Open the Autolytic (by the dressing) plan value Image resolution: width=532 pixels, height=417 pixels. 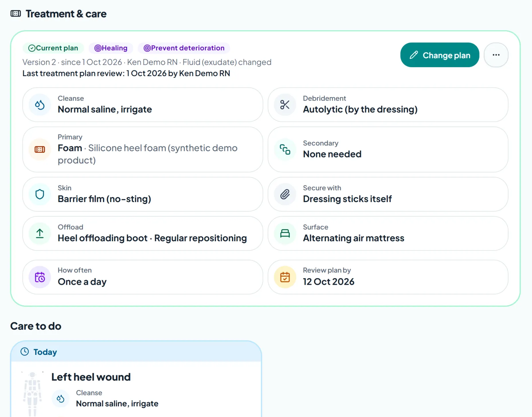click(x=360, y=109)
